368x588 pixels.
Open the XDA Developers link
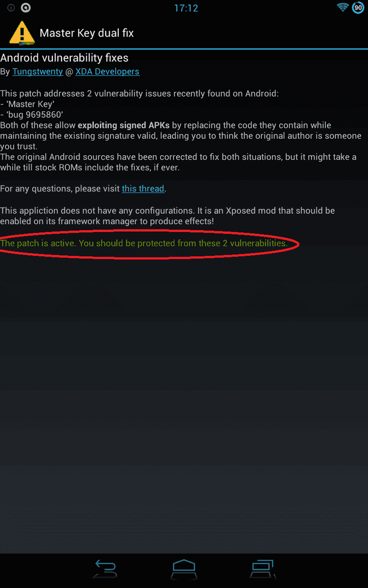(107, 71)
